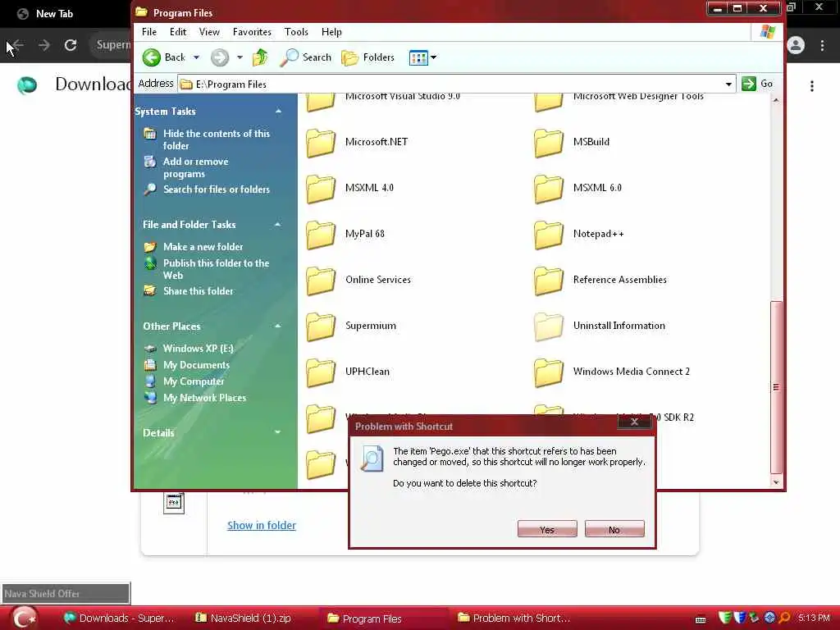Open the browser three-dot menu
Viewport: 840px width, 630px height.
[x=822, y=46]
